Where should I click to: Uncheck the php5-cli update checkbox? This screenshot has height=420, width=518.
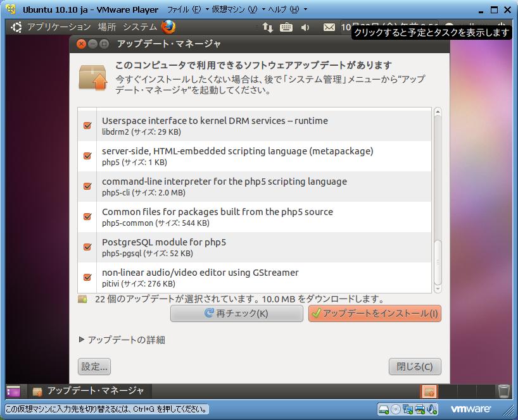tap(87, 186)
